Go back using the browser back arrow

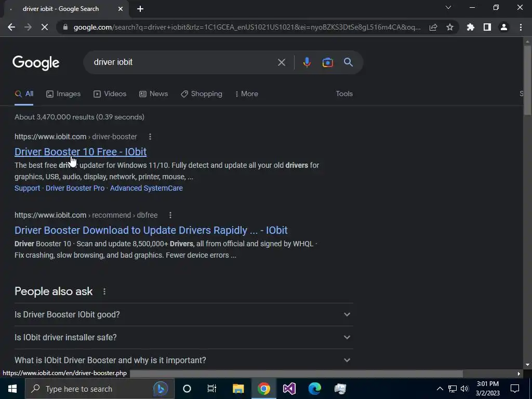pyautogui.click(x=11, y=27)
